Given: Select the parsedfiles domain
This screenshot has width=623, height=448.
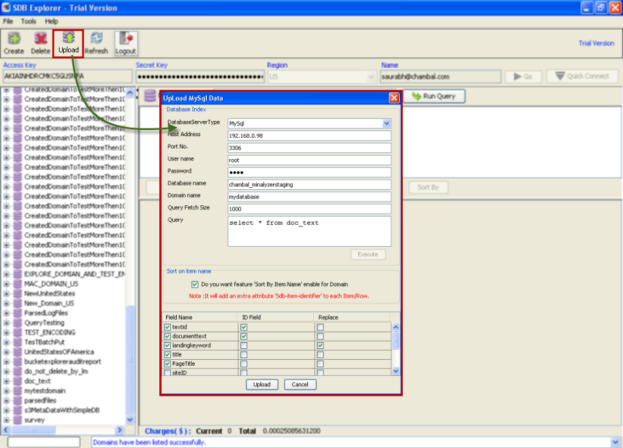Looking at the screenshot, I should click(40, 401).
